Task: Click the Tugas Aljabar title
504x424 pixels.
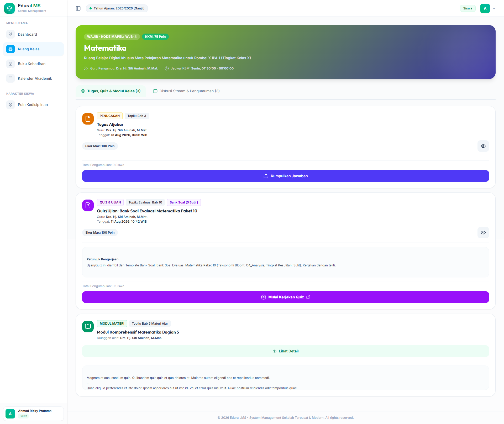Action: point(110,125)
